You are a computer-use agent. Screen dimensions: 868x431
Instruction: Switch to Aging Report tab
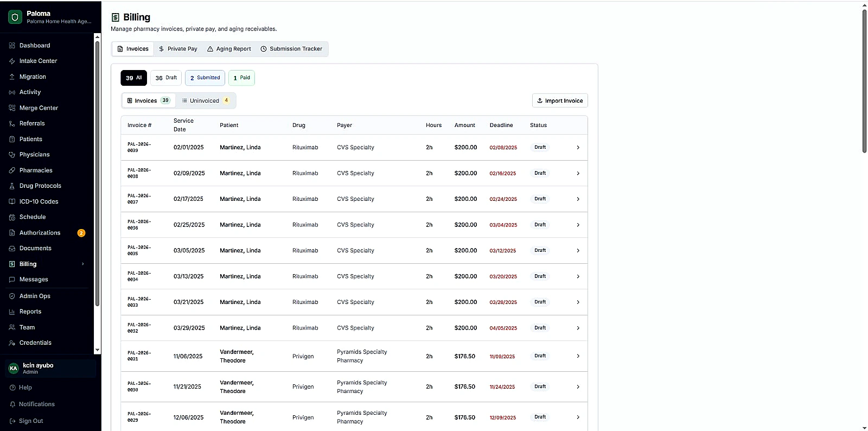[229, 49]
